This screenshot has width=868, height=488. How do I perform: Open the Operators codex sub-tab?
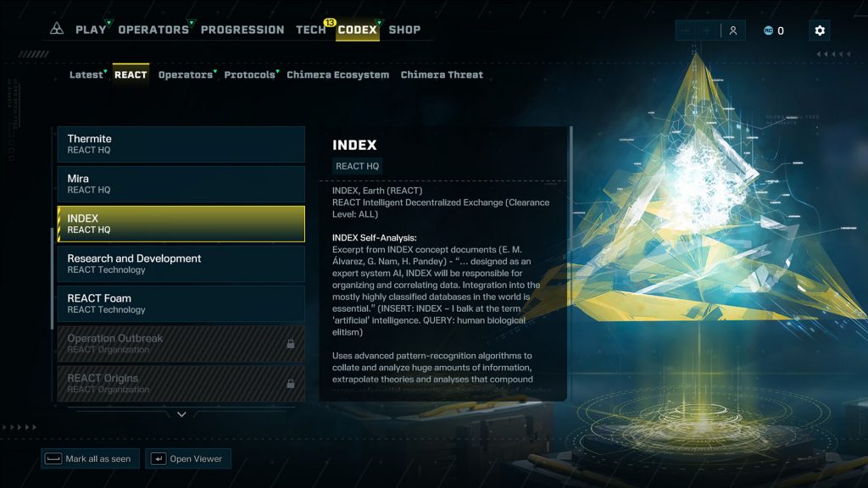point(186,75)
